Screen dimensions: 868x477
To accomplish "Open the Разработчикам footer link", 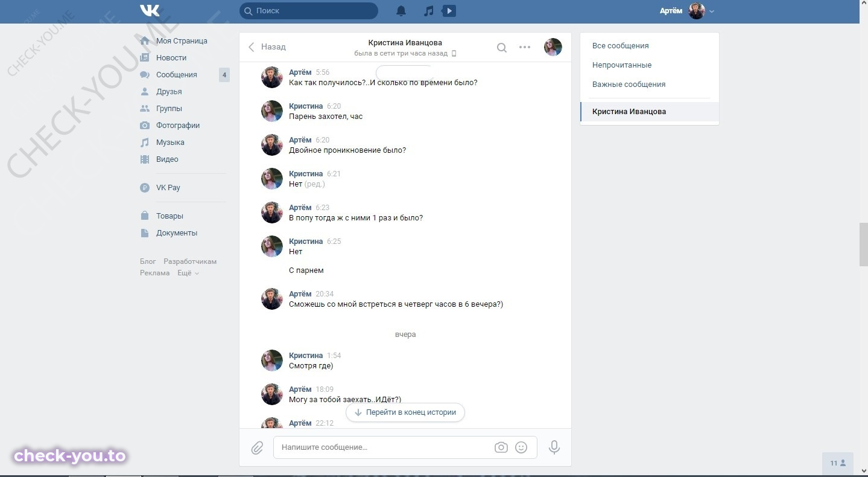I will coord(190,261).
